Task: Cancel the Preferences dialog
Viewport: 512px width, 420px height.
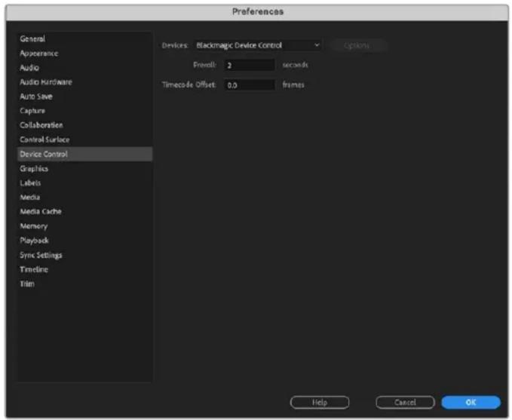Action: click(x=405, y=403)
